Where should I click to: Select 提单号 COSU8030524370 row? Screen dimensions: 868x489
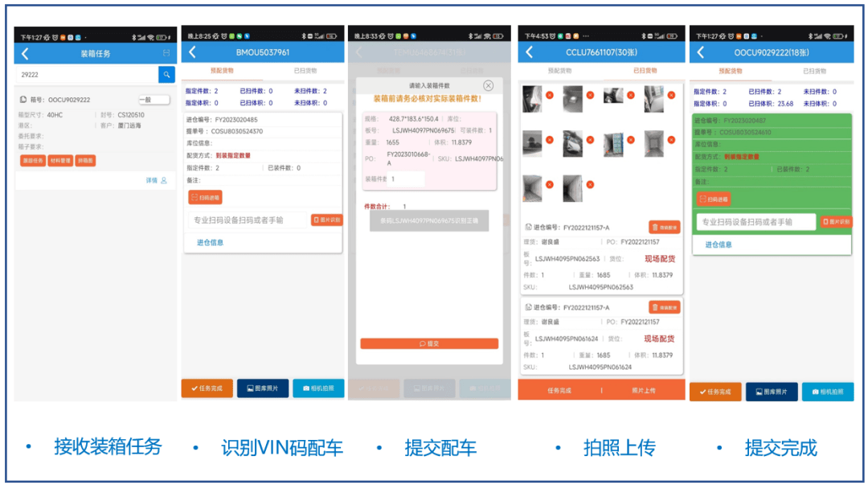click(262, 131)
